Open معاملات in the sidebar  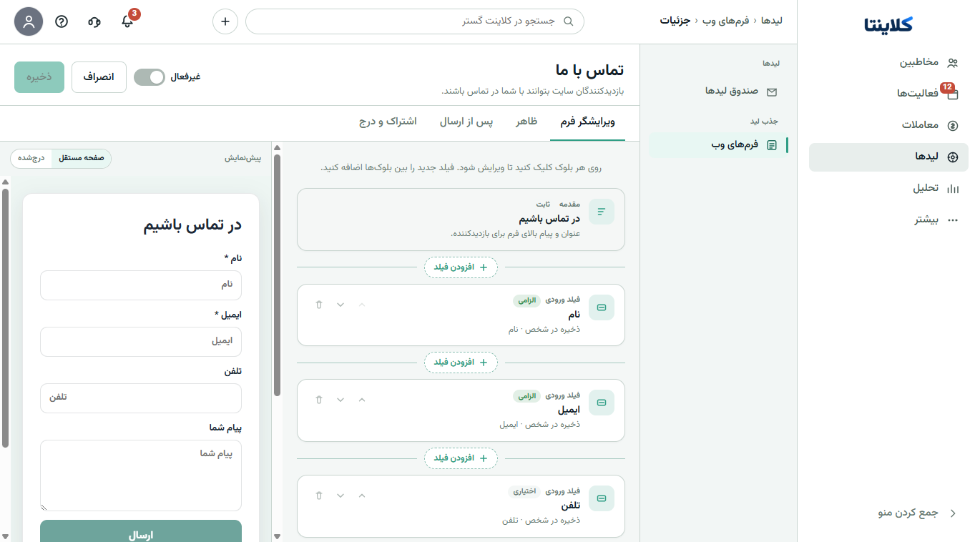click(x=888, y=125)
